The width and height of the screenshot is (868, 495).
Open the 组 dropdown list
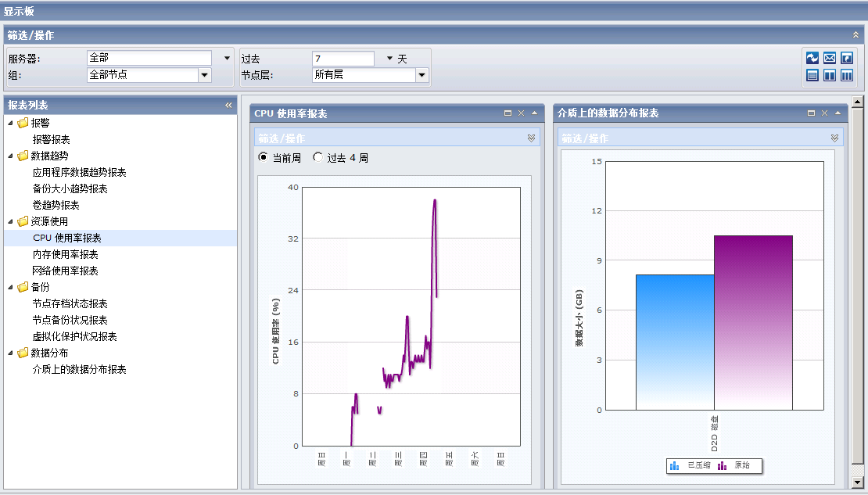(x=205, y=75)
